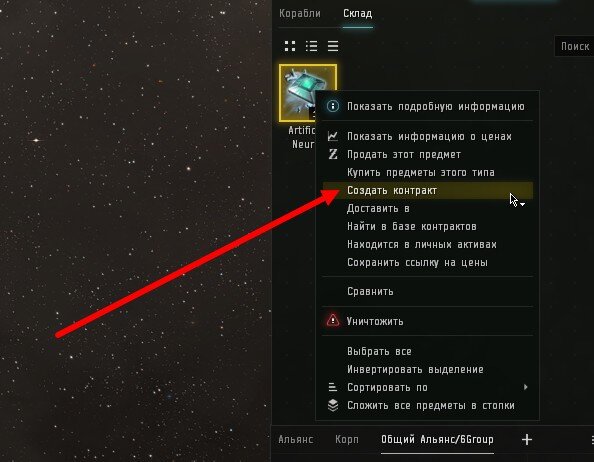This screenshot has height=462, width=594.
Task: Expand the Сортировать по submenu arrow
Action: point(525,387)
